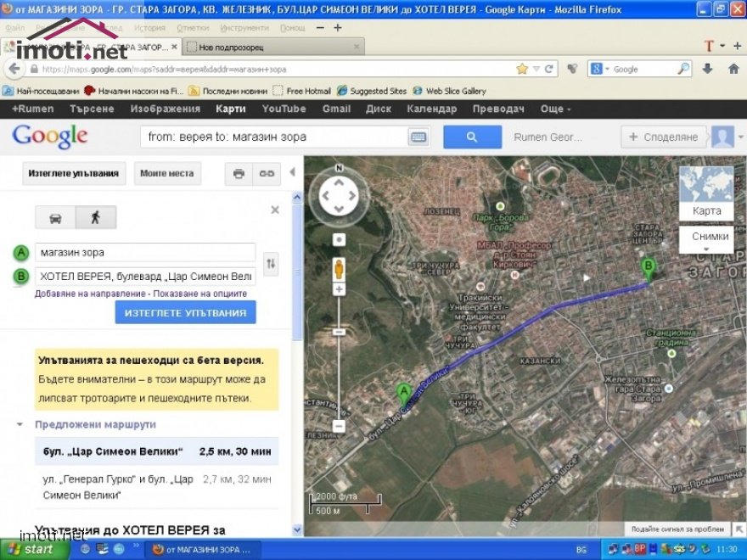Open Изображения in Google bar
Image resolution: width=747 pixels, height=560 pixels.
(x=166, y=109)
